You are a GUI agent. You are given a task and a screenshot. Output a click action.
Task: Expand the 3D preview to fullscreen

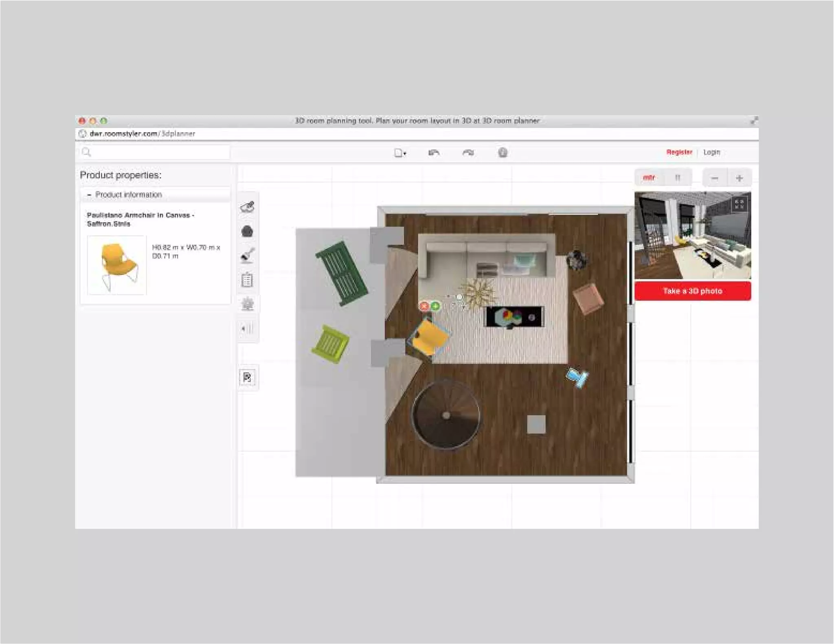739,204
